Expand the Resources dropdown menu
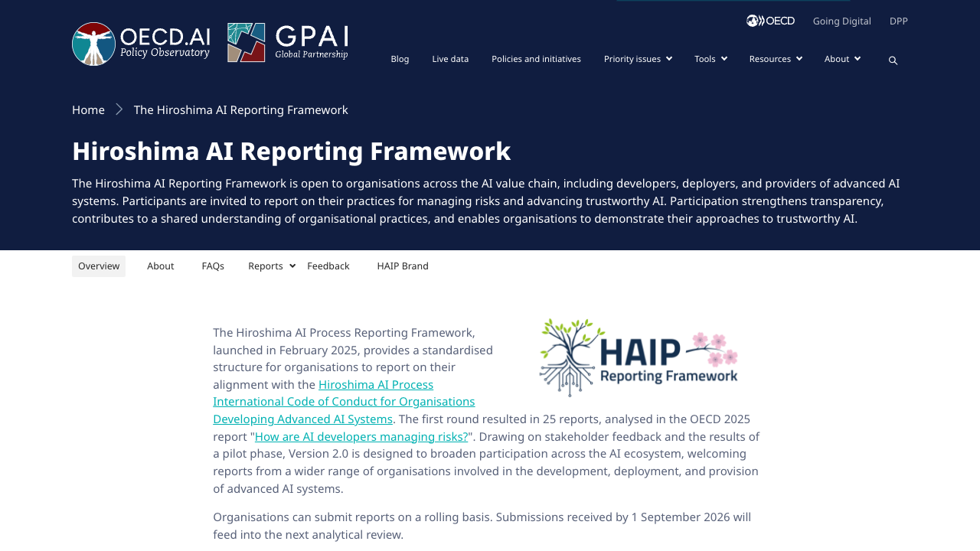This screenshot has width=980, height=551. coord(776,59)
